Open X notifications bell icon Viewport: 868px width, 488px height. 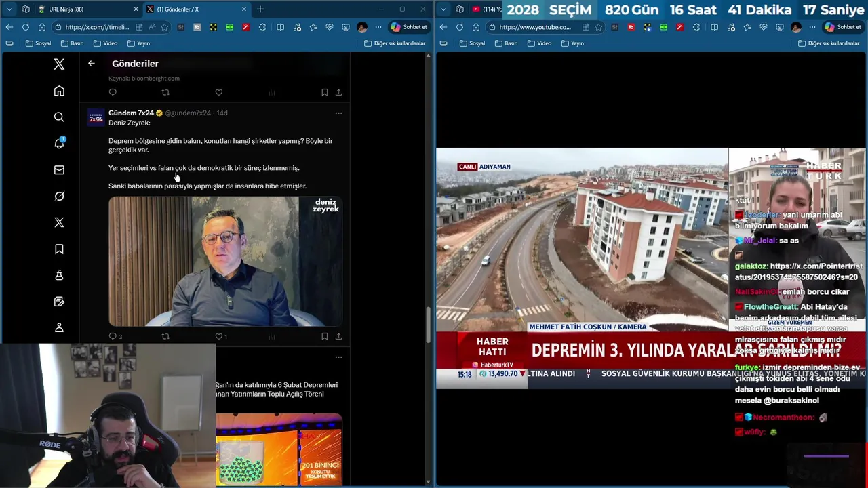pyautogui.click(x=59, y=143)
